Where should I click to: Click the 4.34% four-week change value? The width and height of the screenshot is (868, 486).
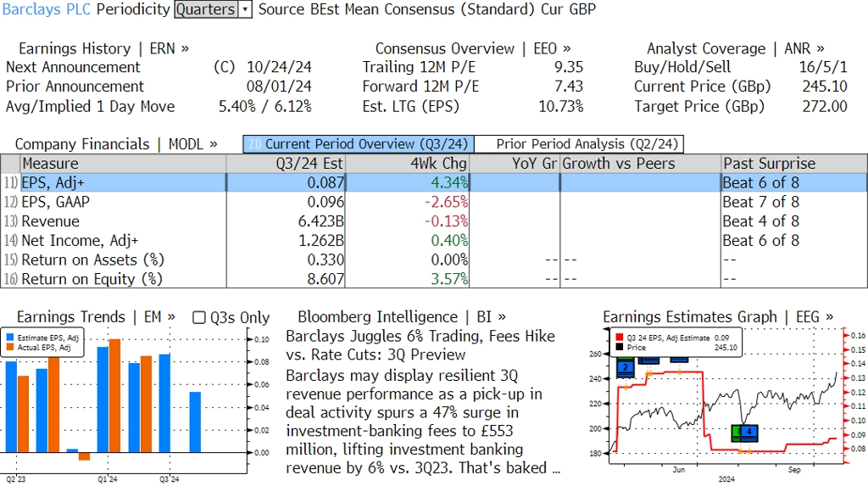[x=449, y=183]
